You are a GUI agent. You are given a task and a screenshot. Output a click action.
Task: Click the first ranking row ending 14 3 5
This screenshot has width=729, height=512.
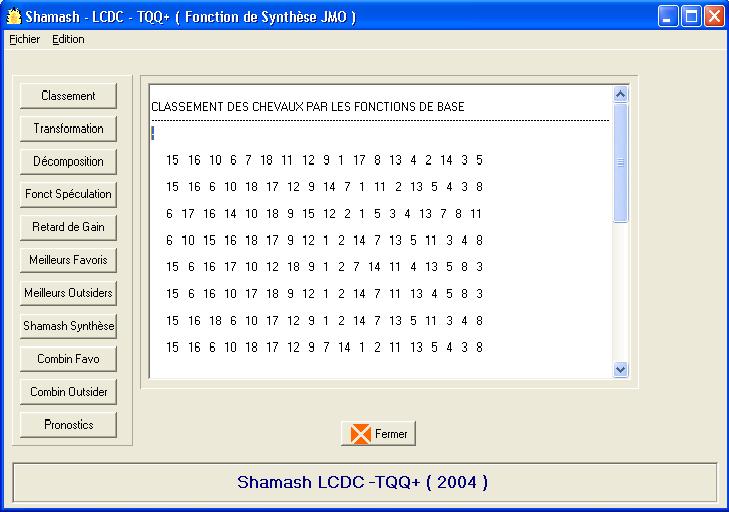pos(325,160)
